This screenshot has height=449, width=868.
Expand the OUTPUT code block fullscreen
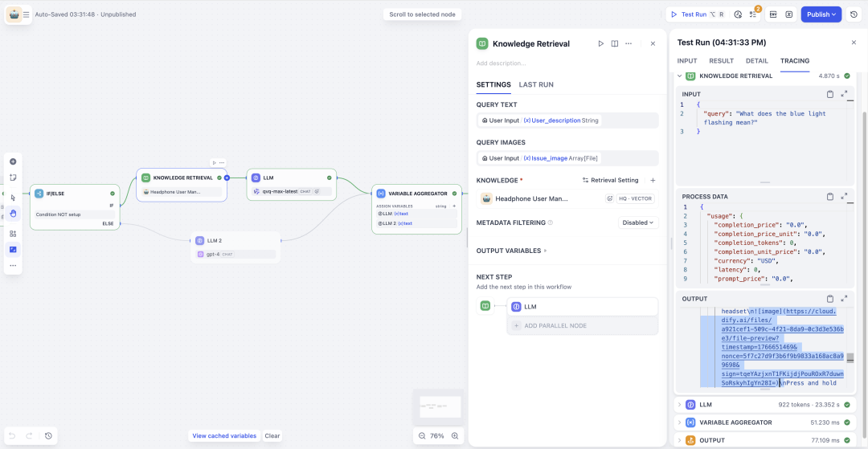click(845, 299)
